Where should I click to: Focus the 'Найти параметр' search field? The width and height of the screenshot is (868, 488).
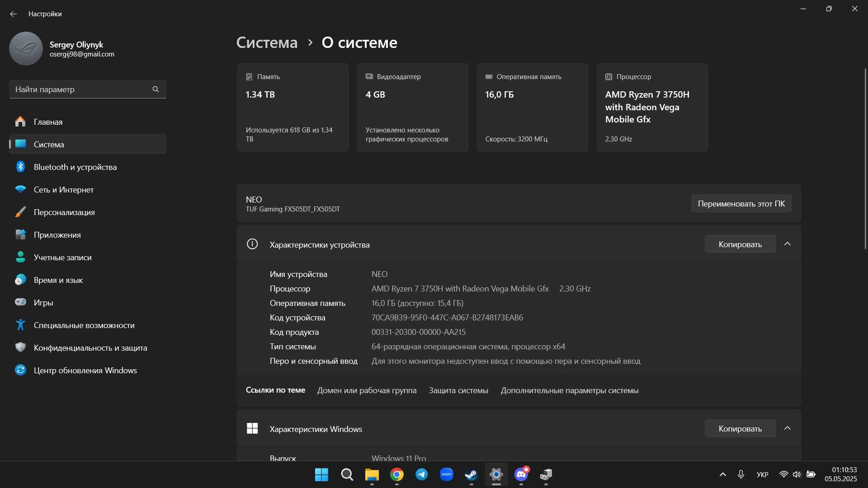tap(88, 89)
